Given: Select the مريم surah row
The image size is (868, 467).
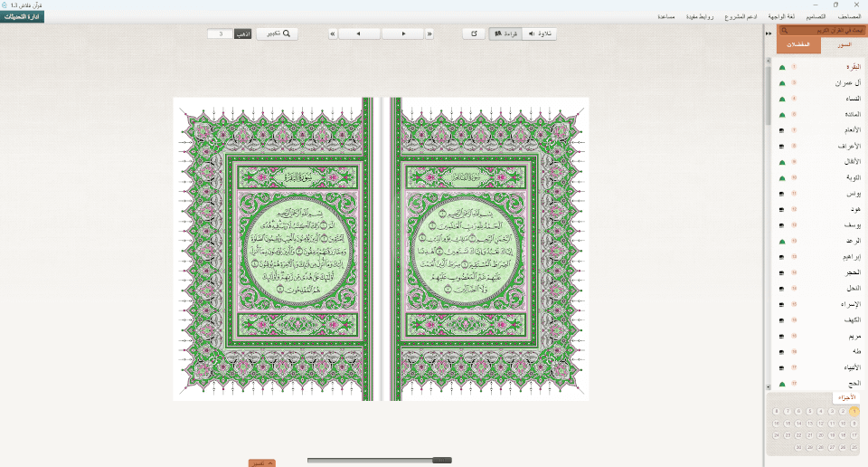Looking at the screenshot, I should [x=817, y=337].
